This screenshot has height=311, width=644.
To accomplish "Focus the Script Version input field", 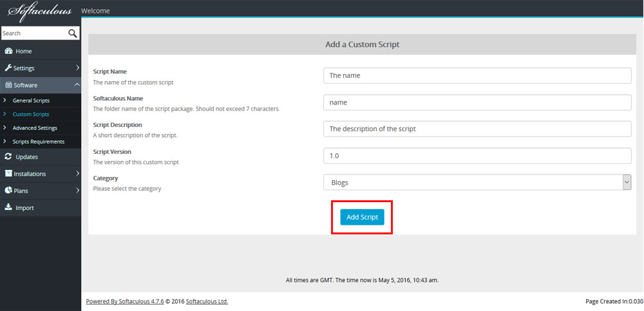I will (x=477, y=156).
